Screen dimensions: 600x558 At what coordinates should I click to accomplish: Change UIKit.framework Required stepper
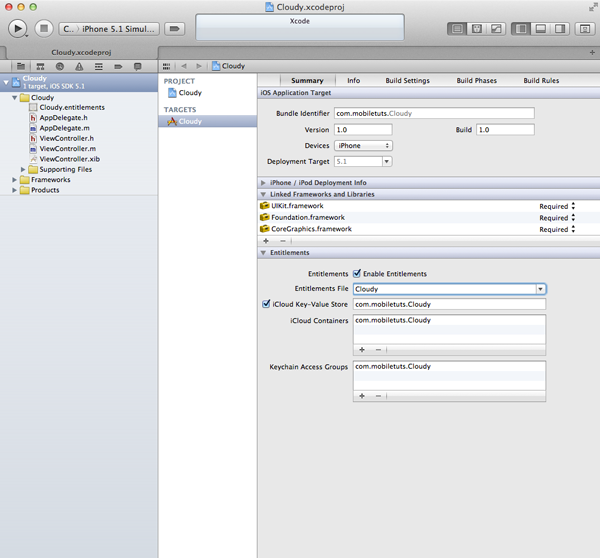click(573, 206)
